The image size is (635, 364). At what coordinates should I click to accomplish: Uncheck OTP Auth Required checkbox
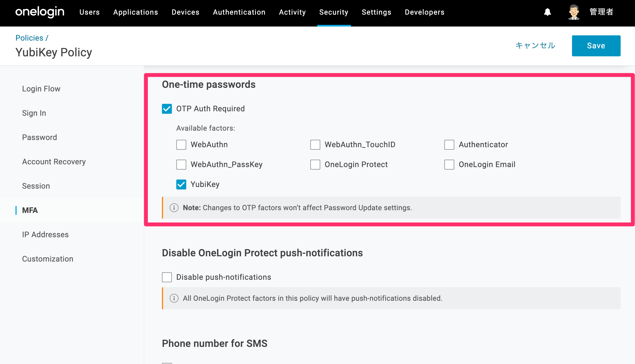tap(167, 109)
